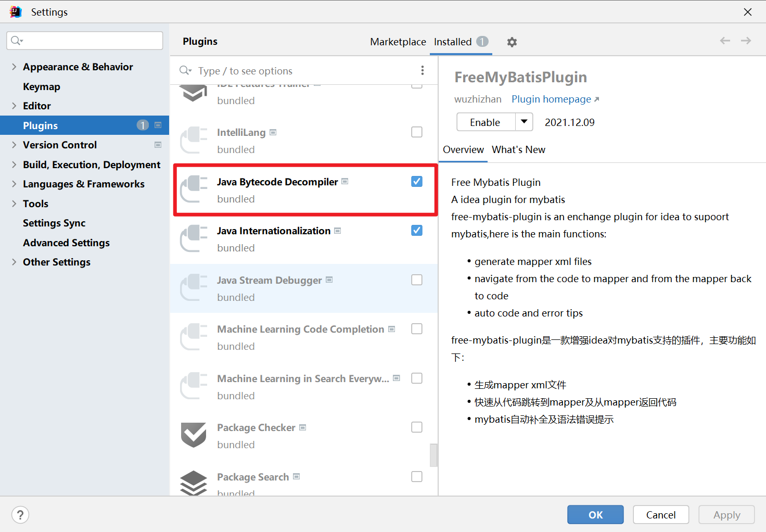Click the plugin list scrollbar thumb
766x532 pixels.
point(433,455)
